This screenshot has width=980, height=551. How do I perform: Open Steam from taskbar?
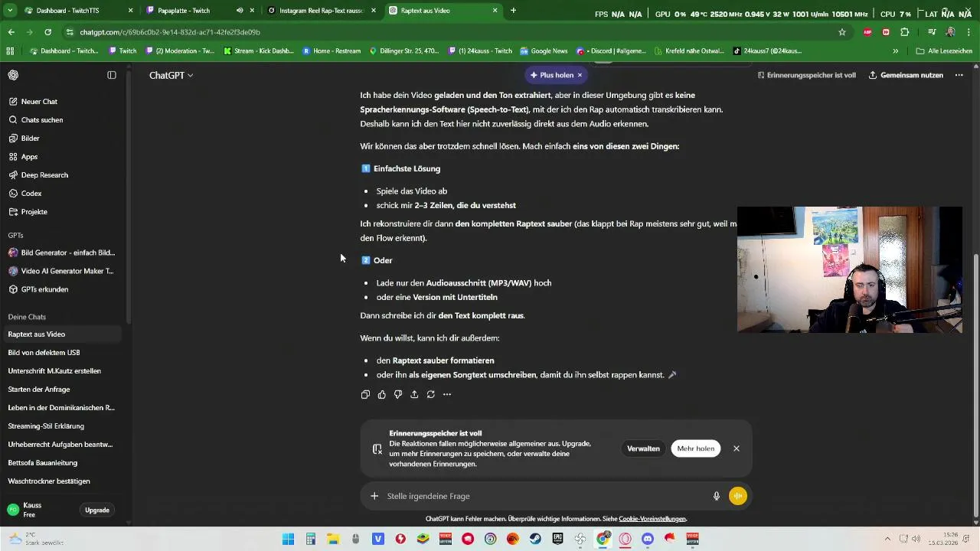coord(535,539)
